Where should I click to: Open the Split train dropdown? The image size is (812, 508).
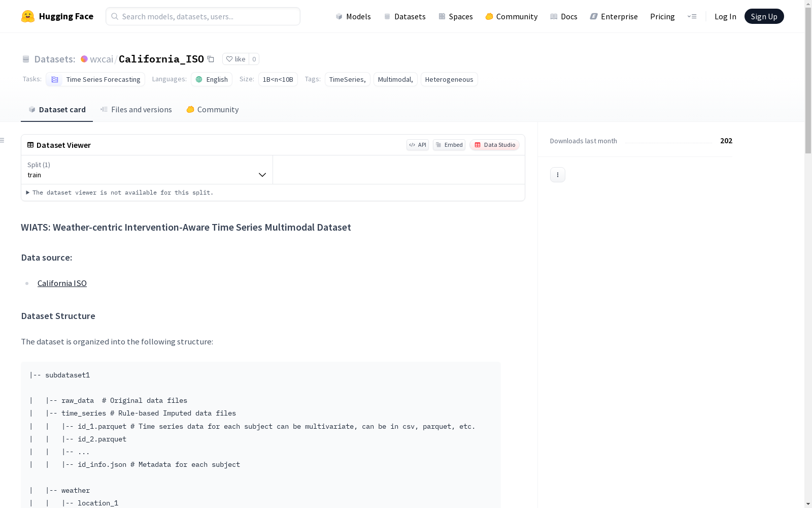(x=147, y=170)
